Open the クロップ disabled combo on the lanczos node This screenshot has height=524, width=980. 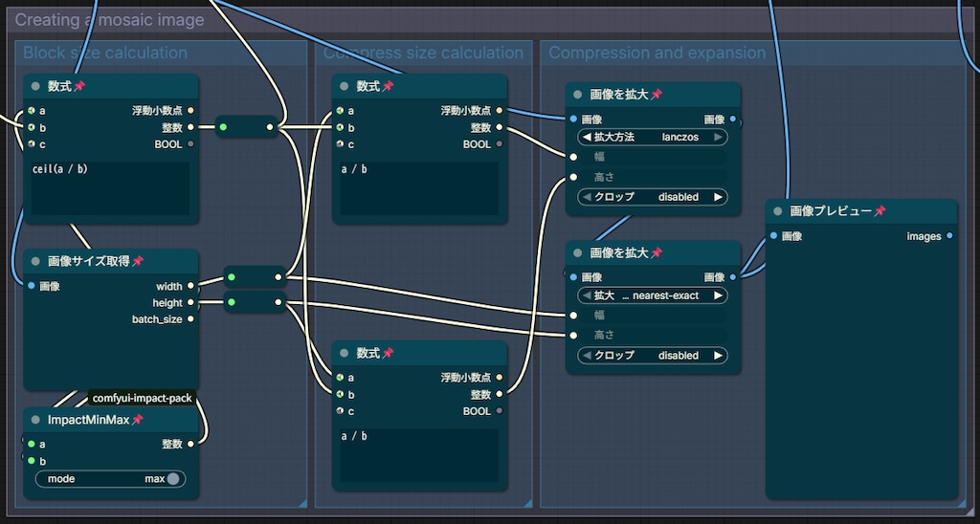[653, 197]
